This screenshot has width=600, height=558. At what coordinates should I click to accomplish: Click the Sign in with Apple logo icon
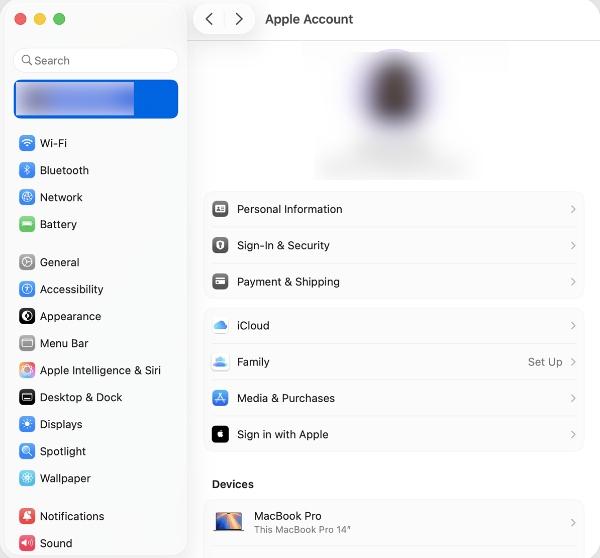point(220,434)
